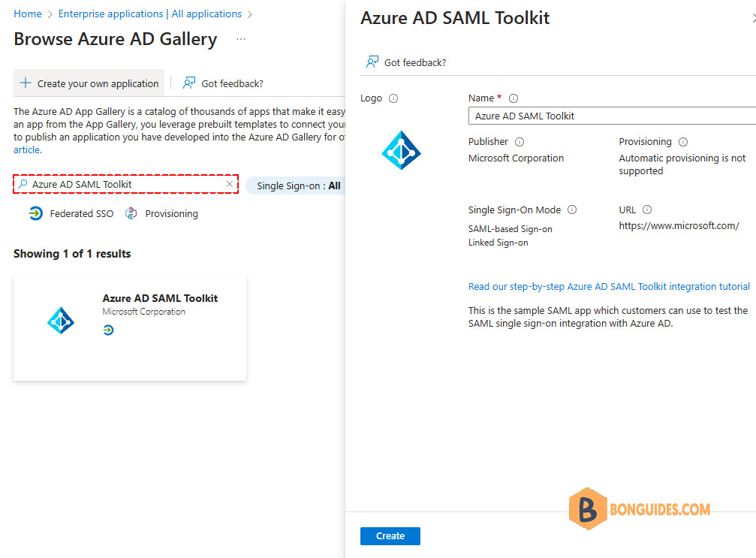Open the article link in description
Image resolution: width=756 pixels, height=558 pixels.
(28, 150)
